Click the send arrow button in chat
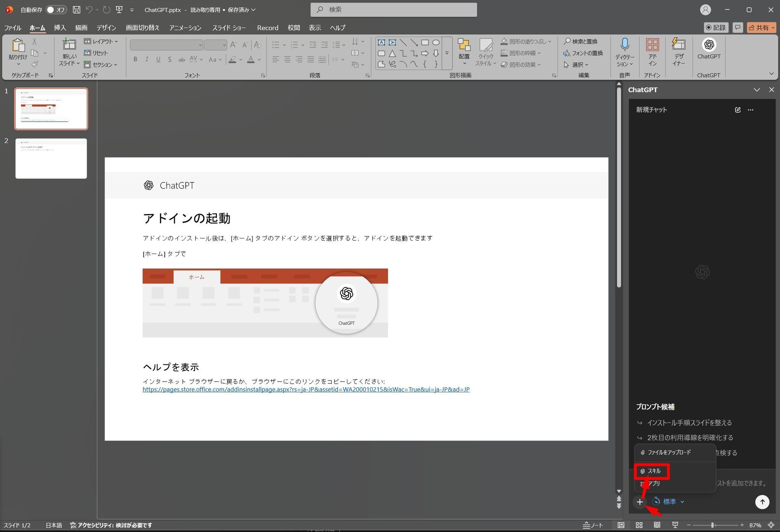The image size is (780, 532). [x=762, y=502]
